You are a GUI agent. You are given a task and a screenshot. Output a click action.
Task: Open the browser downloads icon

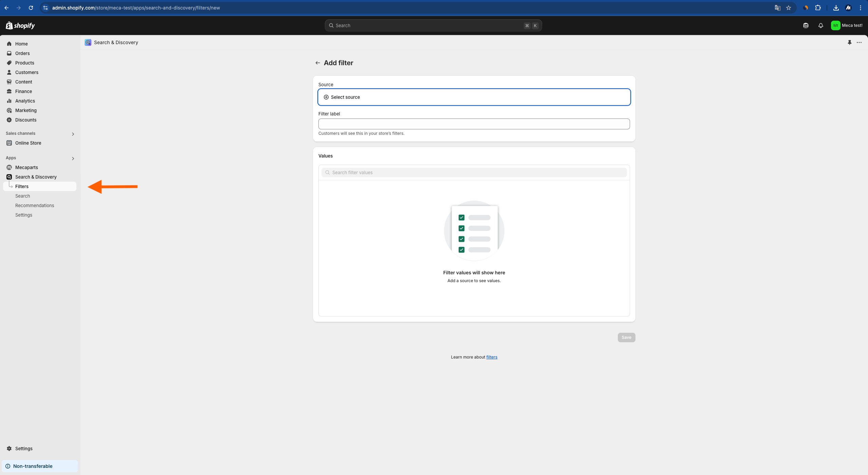pyautogui.click(x=836, y=8)
